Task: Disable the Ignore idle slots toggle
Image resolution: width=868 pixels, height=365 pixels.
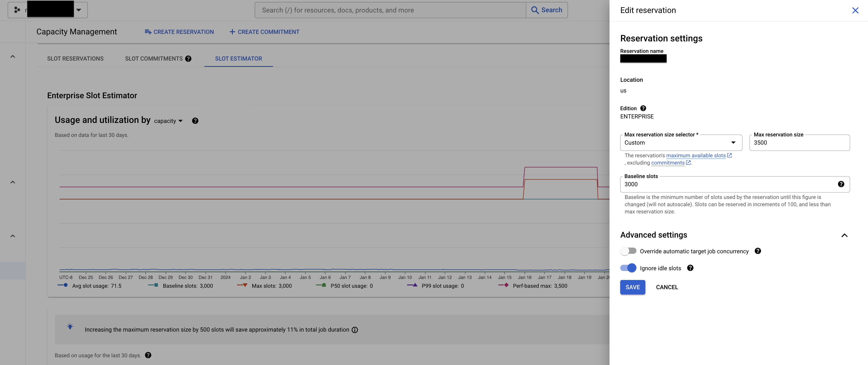Action: tap(628, 268)
